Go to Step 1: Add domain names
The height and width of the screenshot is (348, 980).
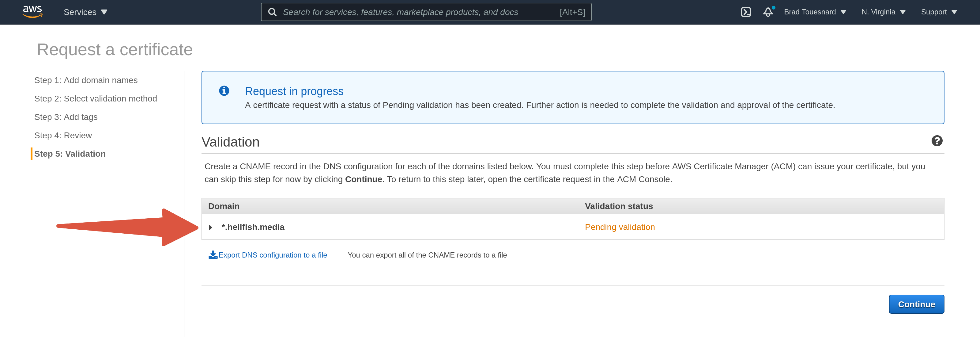pyautogui.click(x=86, y=80)
